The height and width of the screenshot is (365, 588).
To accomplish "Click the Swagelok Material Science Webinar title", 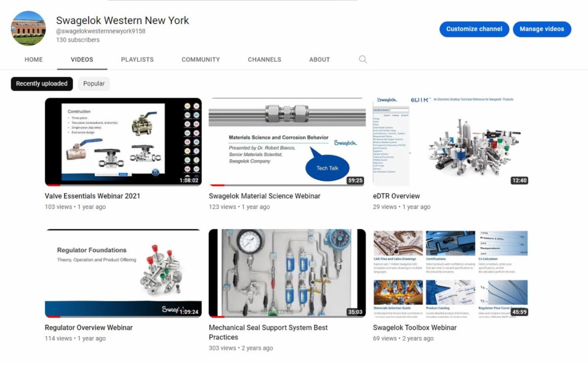I will coord(265,196).
